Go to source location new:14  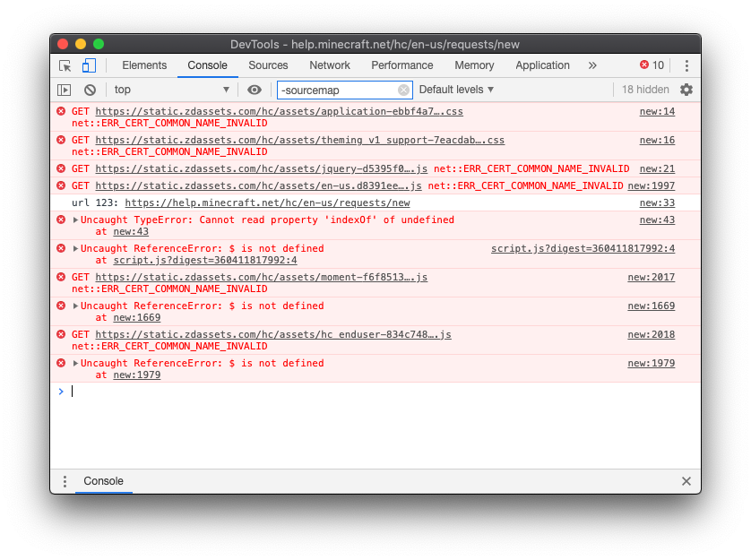[x=657, y=112]
